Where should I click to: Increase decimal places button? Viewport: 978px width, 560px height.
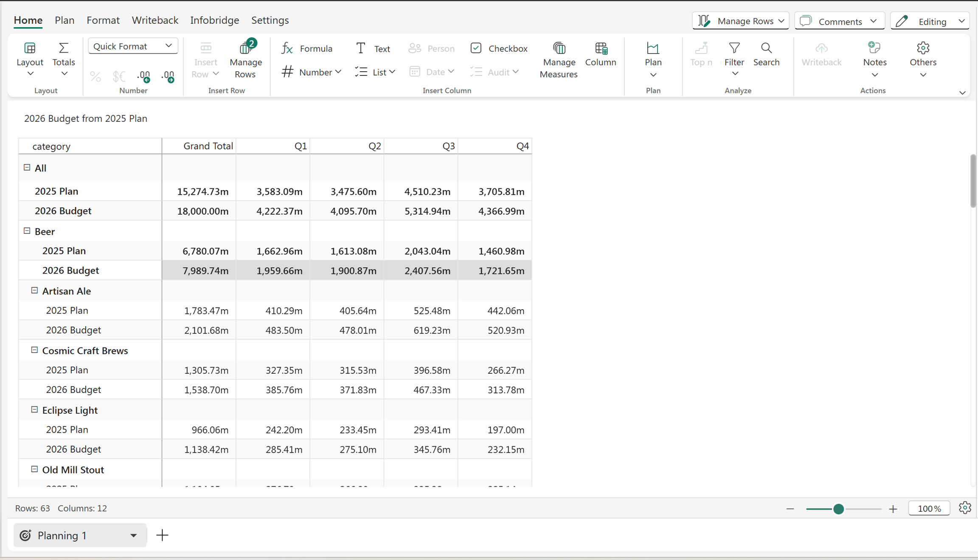(x=144, y=76)
